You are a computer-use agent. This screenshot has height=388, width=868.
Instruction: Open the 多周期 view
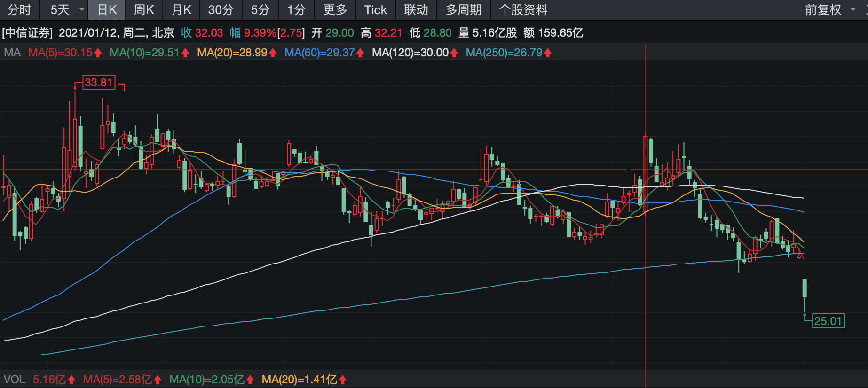click(464, 10)
